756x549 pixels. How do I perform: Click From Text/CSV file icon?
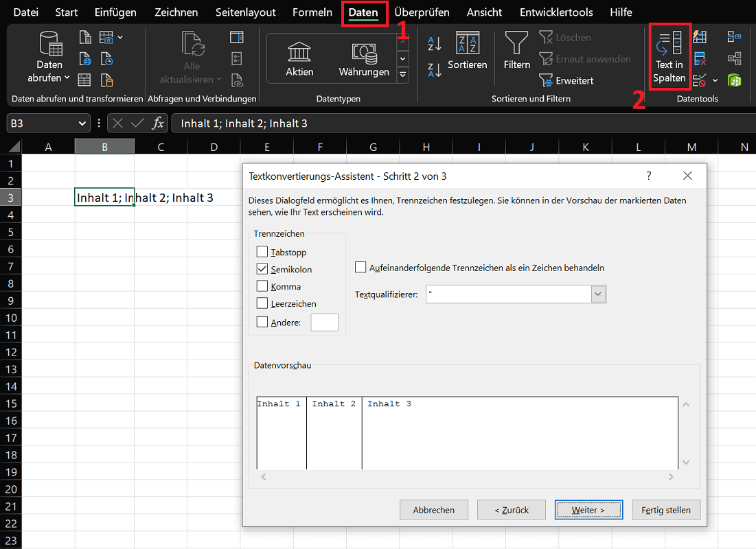(85, 37)
